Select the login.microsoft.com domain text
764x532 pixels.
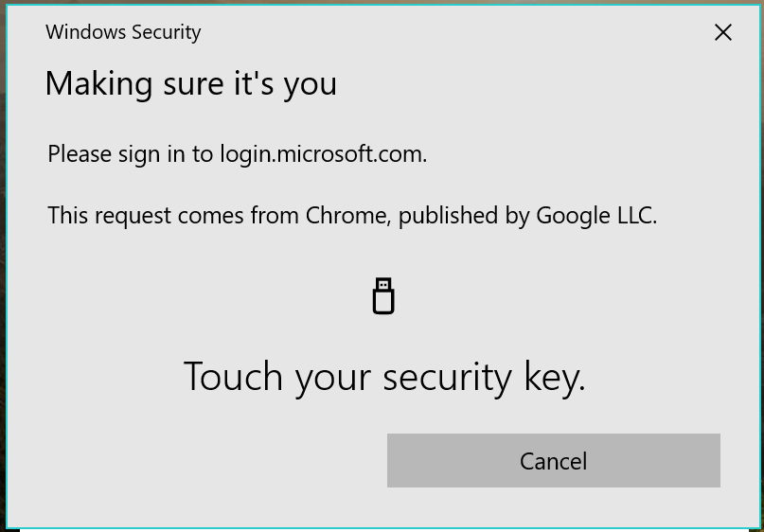[323, 153]
